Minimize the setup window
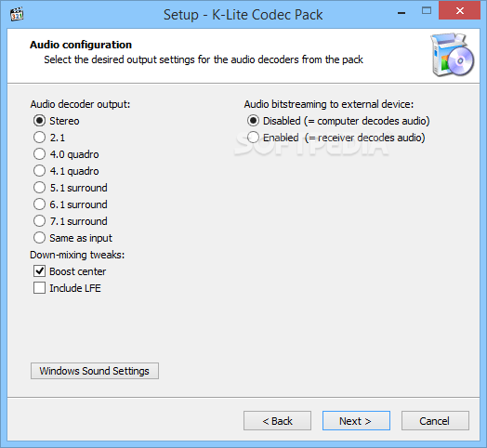 pos(401,12)
